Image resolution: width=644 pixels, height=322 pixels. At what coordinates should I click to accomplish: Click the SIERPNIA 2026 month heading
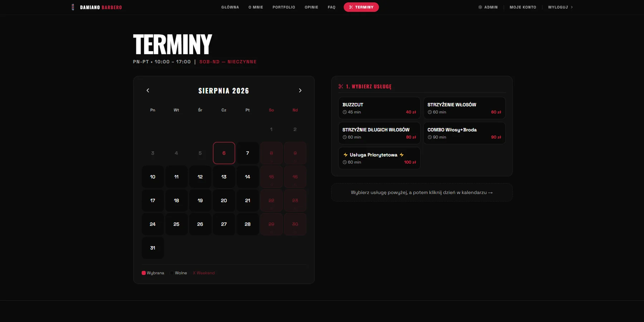tap(224, 91)
